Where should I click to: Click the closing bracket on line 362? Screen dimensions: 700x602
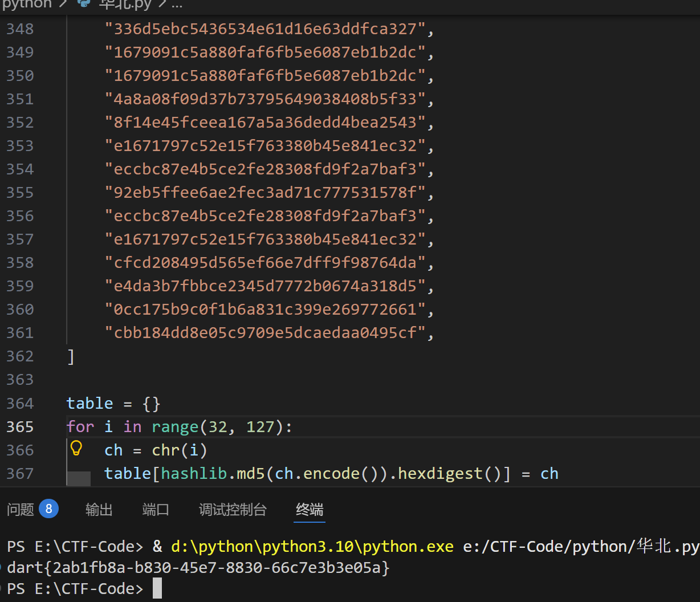(x=71, y=356)
